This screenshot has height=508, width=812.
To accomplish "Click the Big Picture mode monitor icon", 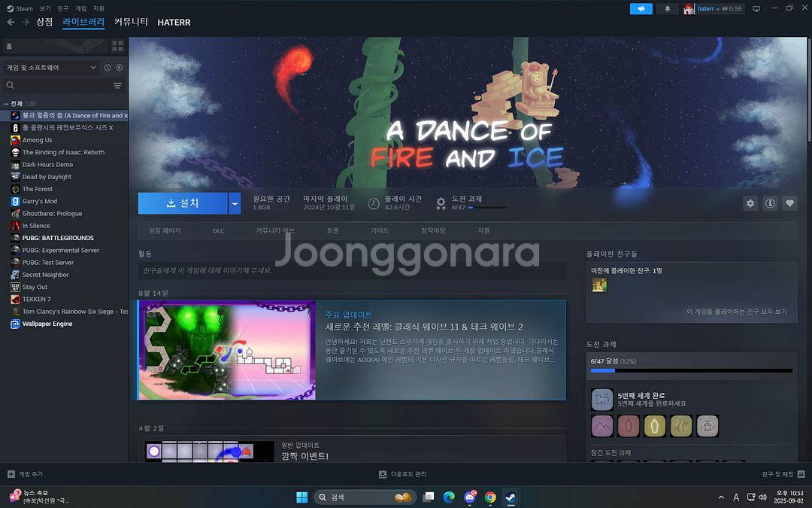I will (x=756, y=9).
